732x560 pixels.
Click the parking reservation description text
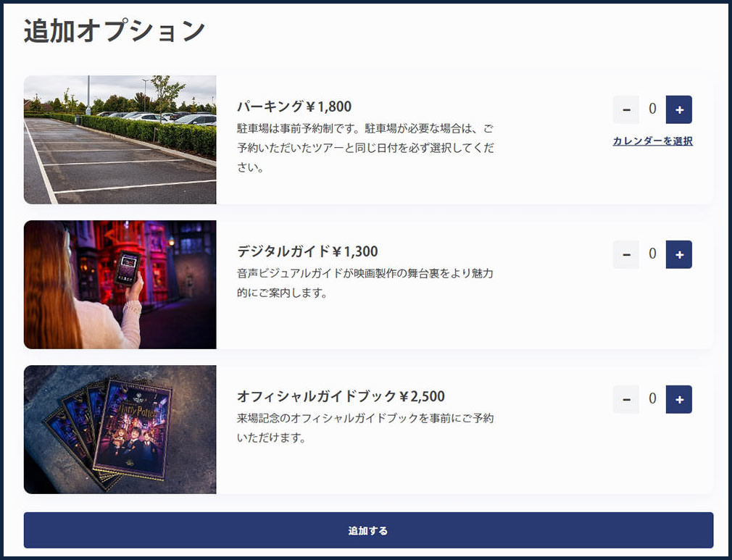tap(365, 148)
